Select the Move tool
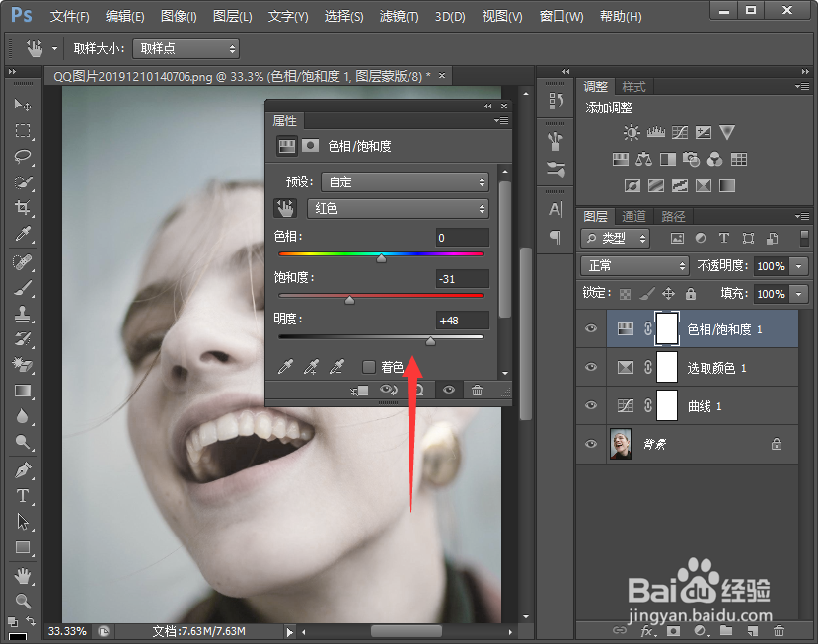 (23, 105)
